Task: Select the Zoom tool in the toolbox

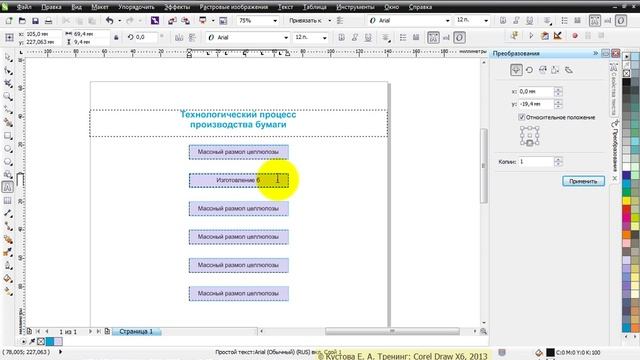Action: pos(8,97)
